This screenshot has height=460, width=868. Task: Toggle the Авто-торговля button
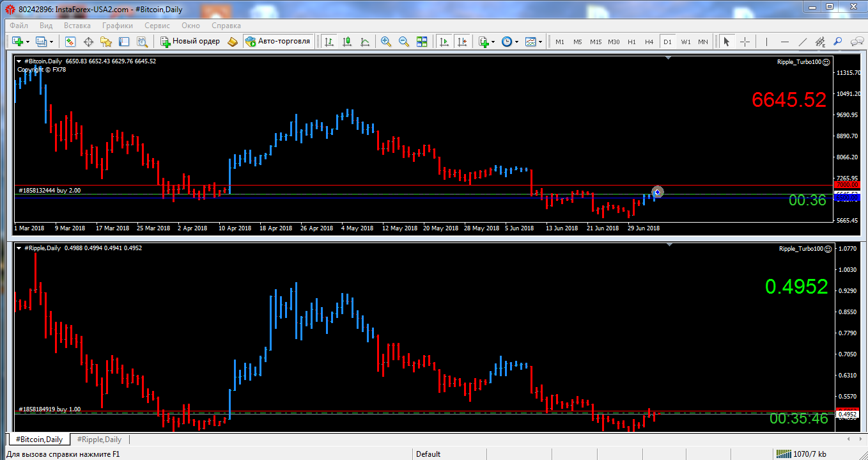click(278, 42)
